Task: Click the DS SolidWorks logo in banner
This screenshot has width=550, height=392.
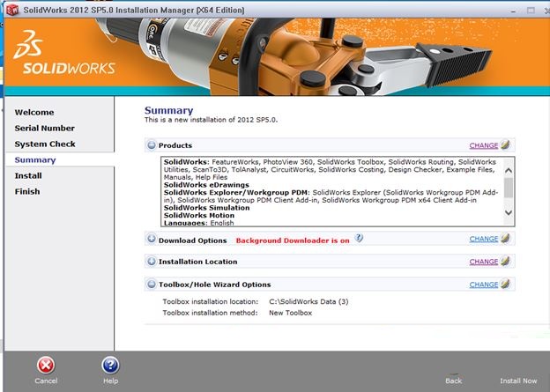Action: (x=64, y=53)
